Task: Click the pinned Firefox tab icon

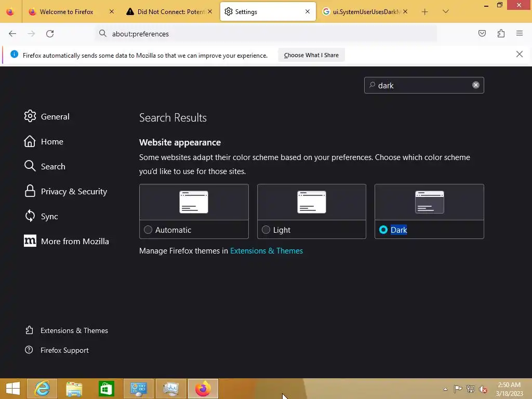Action: coord(10,12)
